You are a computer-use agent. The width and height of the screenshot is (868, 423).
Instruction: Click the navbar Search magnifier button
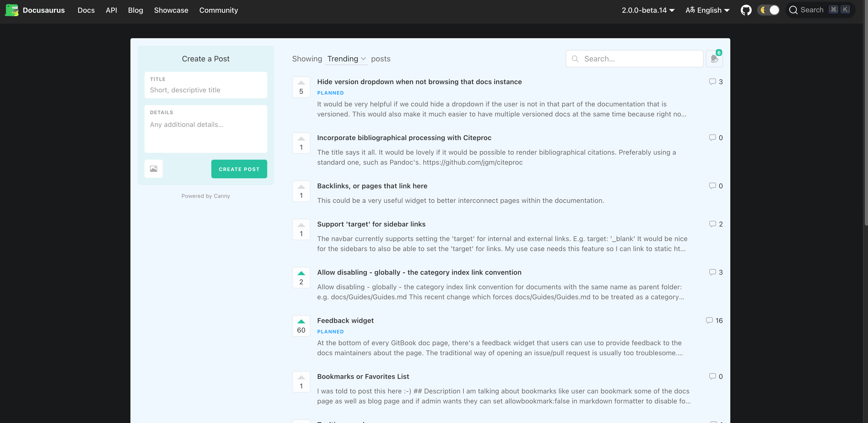(793, 10)
